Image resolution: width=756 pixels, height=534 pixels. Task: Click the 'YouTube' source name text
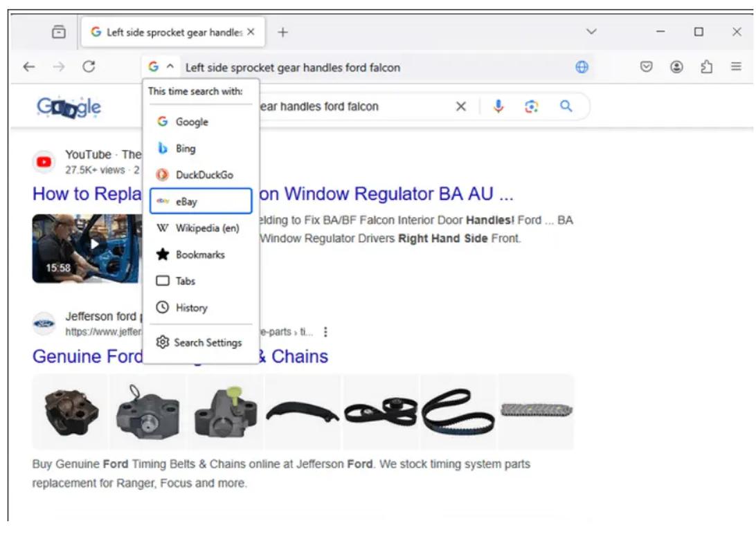coord(88,154)
